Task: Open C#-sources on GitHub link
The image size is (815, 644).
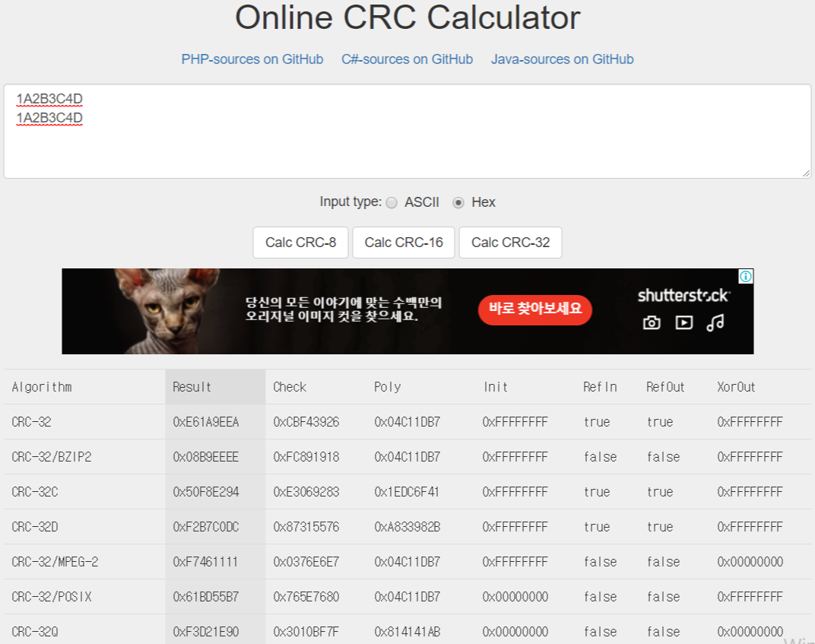Action: tap(407, 59)
